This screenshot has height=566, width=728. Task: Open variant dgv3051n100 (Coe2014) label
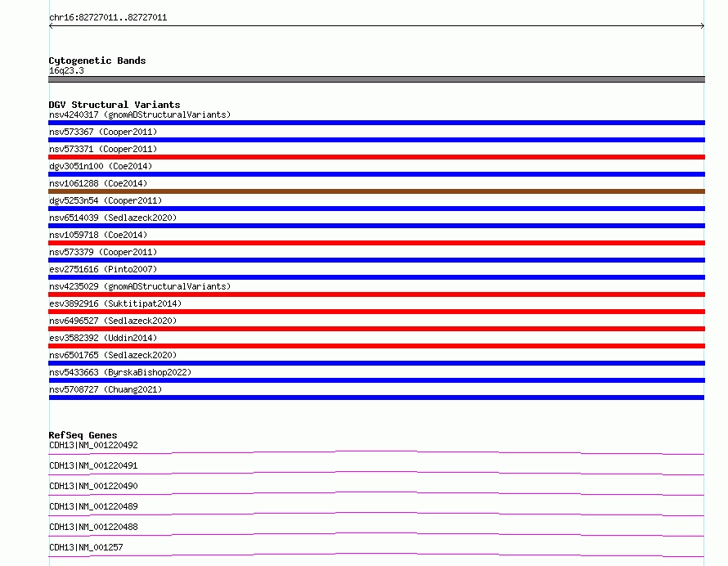pyautogui.click(x=101, y=166)
